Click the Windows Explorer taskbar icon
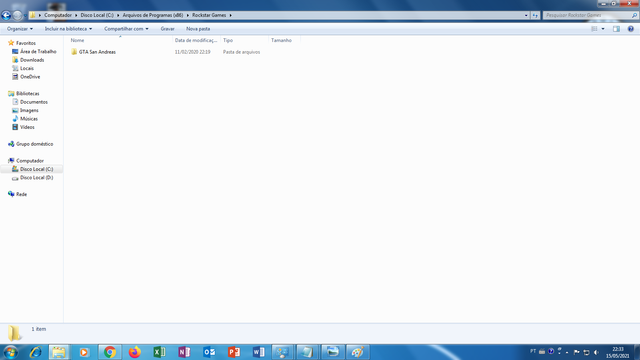The image size is (640, 360). (59, 352)
